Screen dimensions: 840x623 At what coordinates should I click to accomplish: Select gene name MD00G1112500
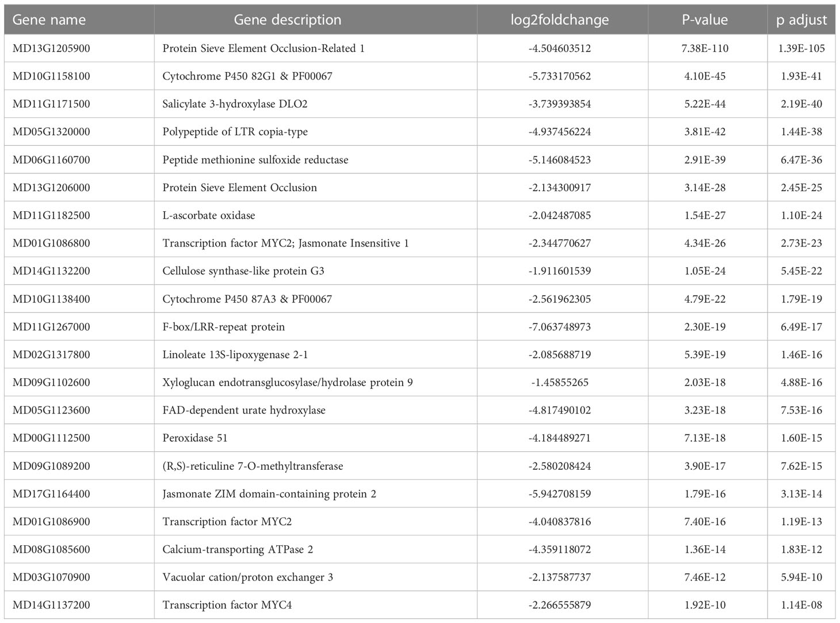click(51, 438)
